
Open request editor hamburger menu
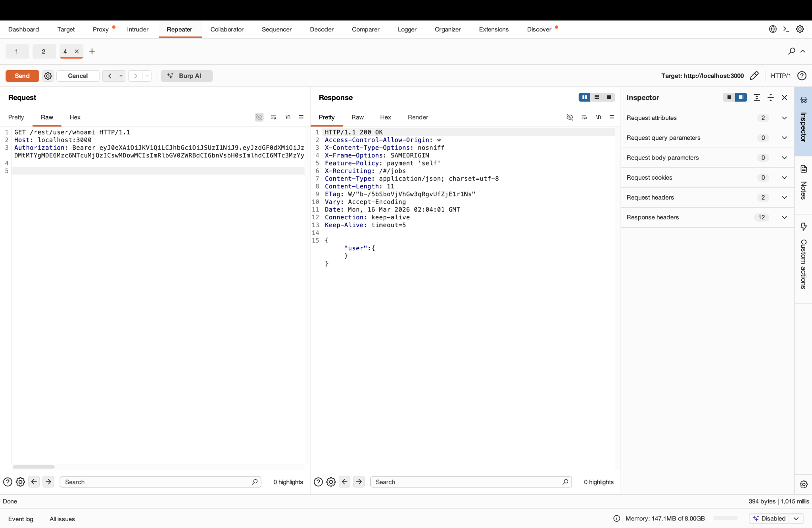tap(301, 117)
